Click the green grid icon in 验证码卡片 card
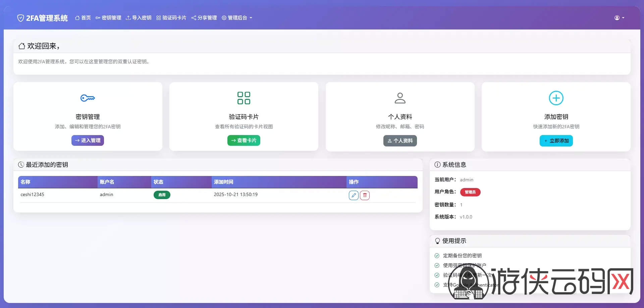 click(x=244, y=98)
